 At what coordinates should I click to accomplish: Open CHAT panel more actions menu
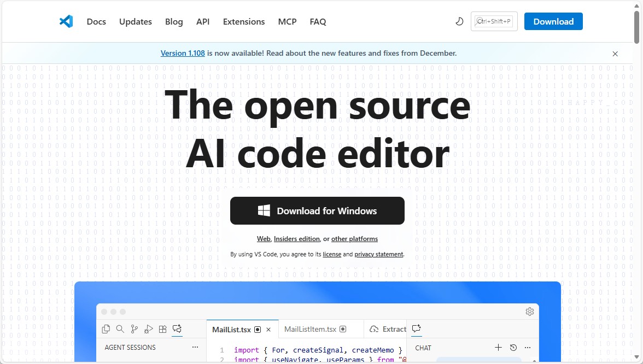pyautogui.click(x=528, y=348)
